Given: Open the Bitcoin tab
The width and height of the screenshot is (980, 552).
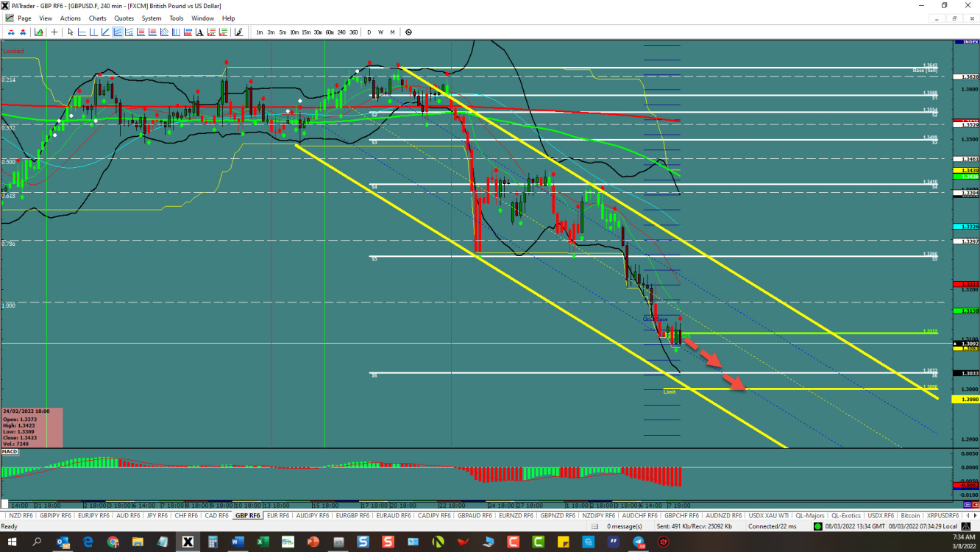Looking at the screenshot, I should click(910, 515).
